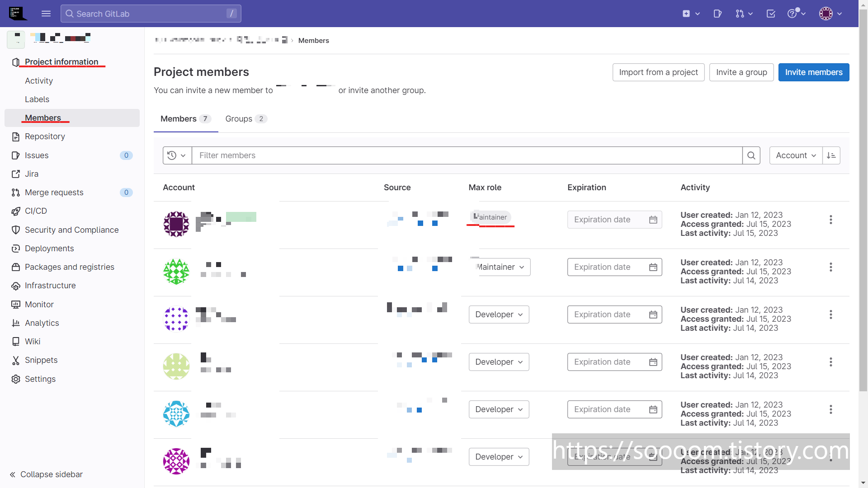The image size is (868, 488).
Task: Open the sidebar hamburger menu
Action: click(x=46, y=14)
